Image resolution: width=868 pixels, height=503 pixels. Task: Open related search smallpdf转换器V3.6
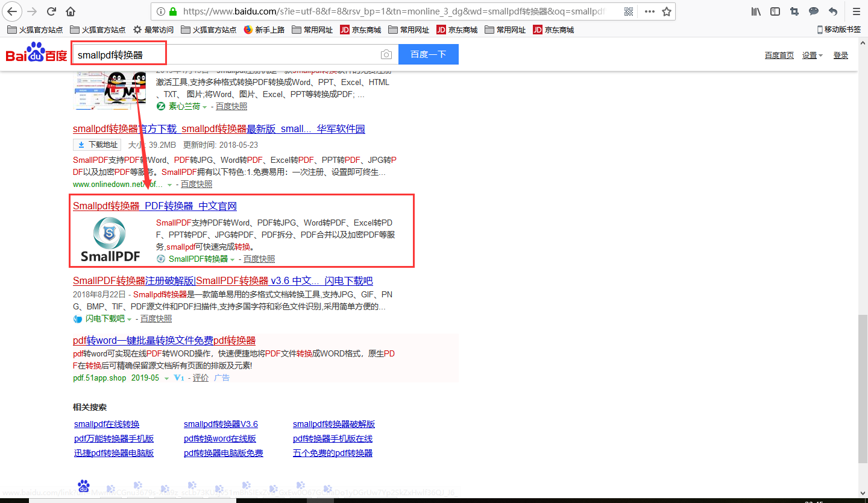[x=221, y=424]
